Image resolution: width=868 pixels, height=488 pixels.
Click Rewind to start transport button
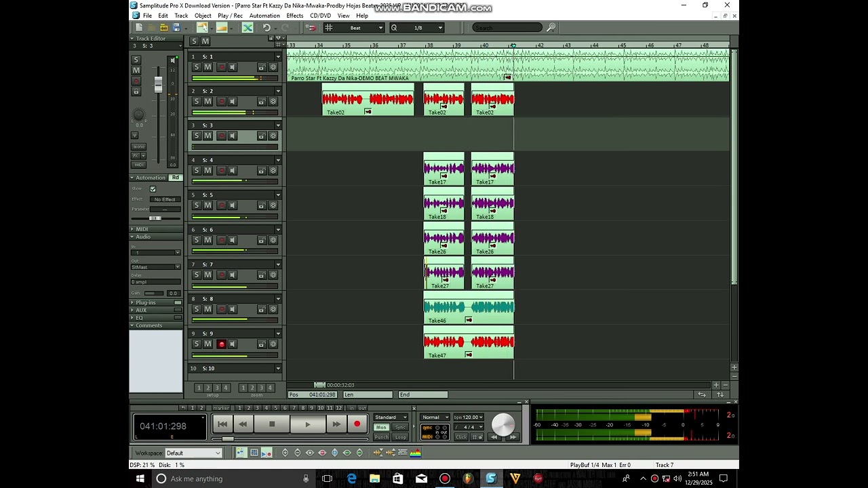click(222, 424)
